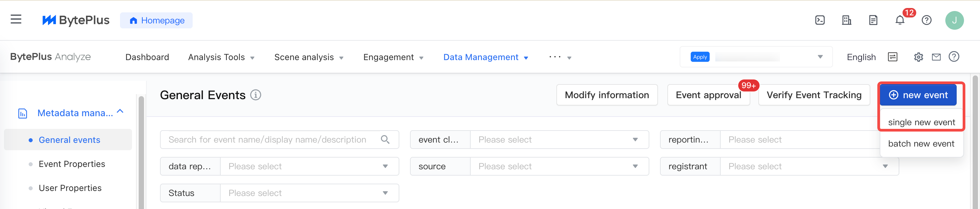Click the search magnifier icon

(385, 140)
